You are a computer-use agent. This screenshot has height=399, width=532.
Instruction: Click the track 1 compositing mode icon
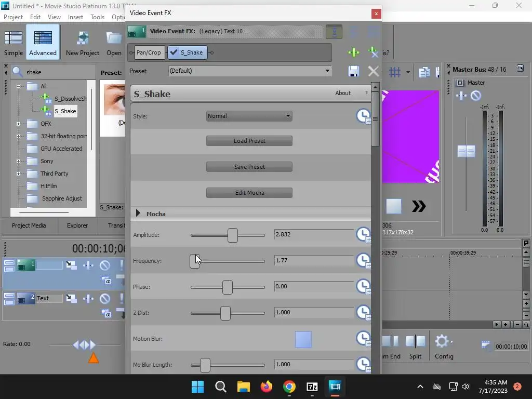(x=106, y=280)
